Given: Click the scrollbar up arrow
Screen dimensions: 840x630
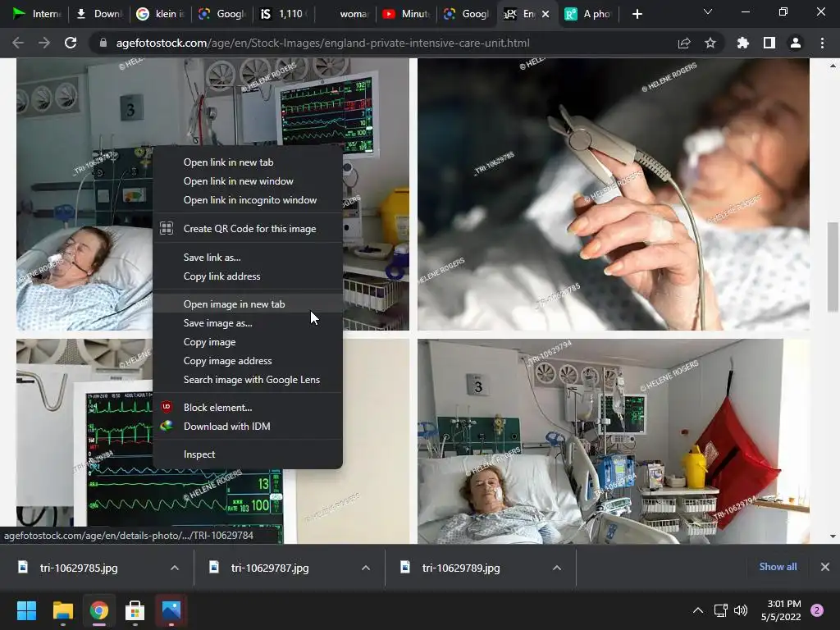Looking at the screenshot, I should point(833,66).
